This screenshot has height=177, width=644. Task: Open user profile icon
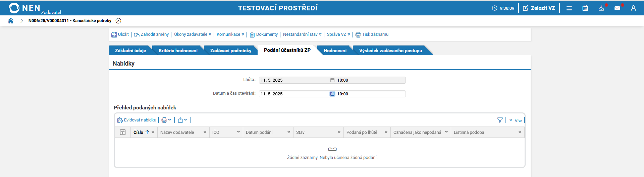633,8
